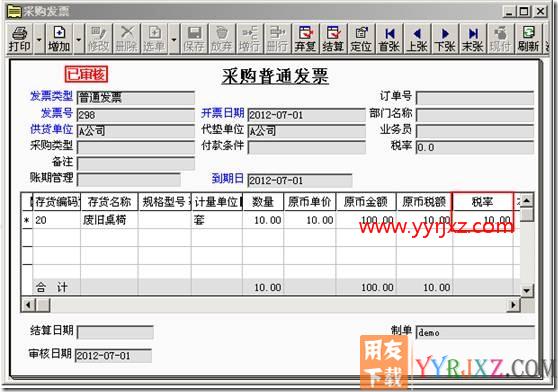Image resolution: width=558 pixels, height=392 pixels.
Task: Click the 业务员 input field
Action: 475,131
